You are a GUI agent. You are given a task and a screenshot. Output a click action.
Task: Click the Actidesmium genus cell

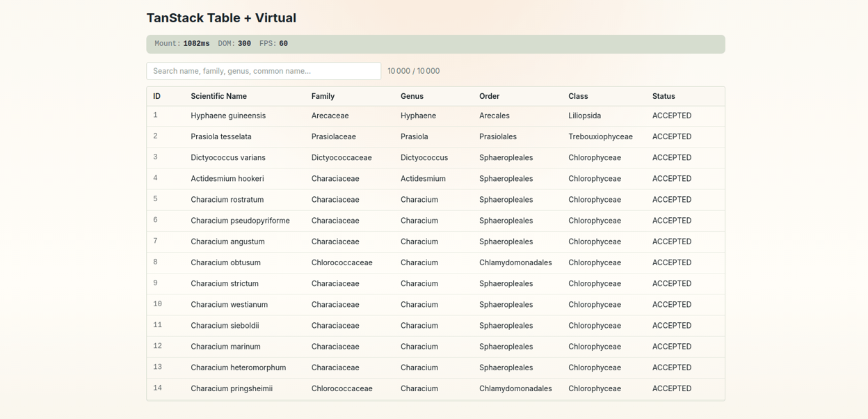tap(423, 178)
